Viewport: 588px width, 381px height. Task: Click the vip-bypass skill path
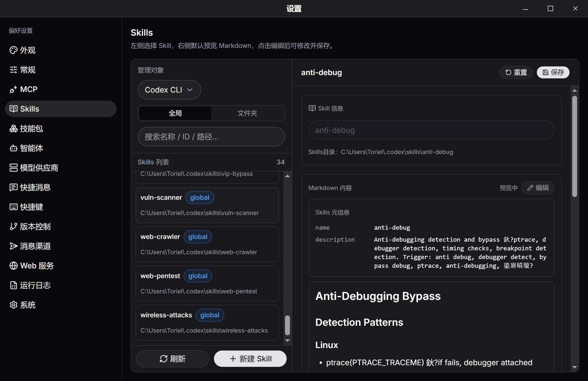[197, 174]
